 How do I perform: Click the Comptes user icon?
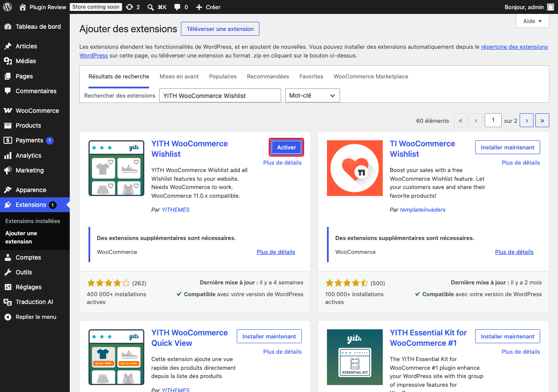(x=8, y=257)
